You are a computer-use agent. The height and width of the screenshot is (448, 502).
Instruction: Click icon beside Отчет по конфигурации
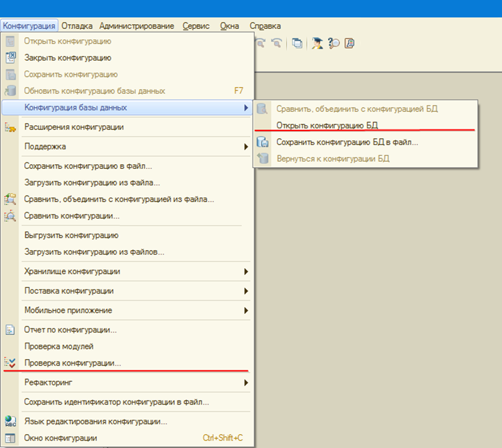(x=10, y=330)
